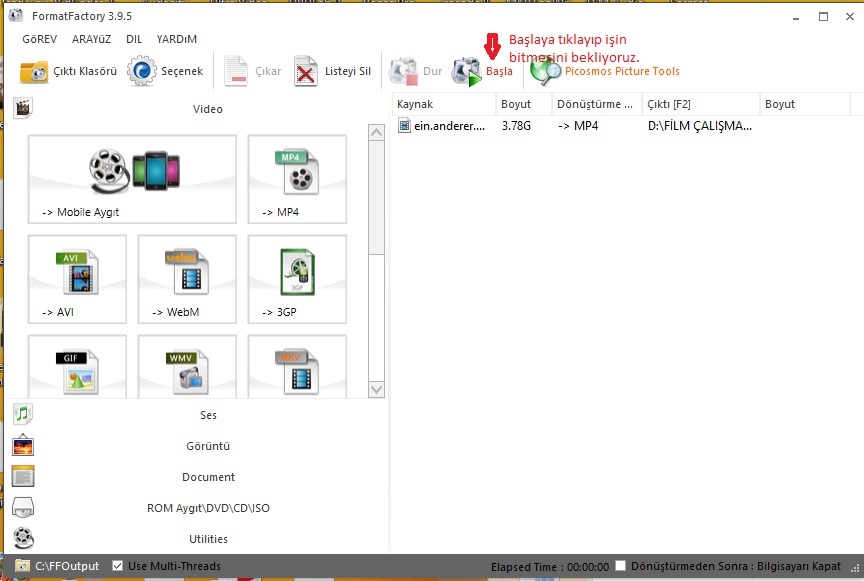This screenshot has height=581, width=864.
Task: Toggle the Use Multi-Threads checkbox
Action: (x=117, y=566)
